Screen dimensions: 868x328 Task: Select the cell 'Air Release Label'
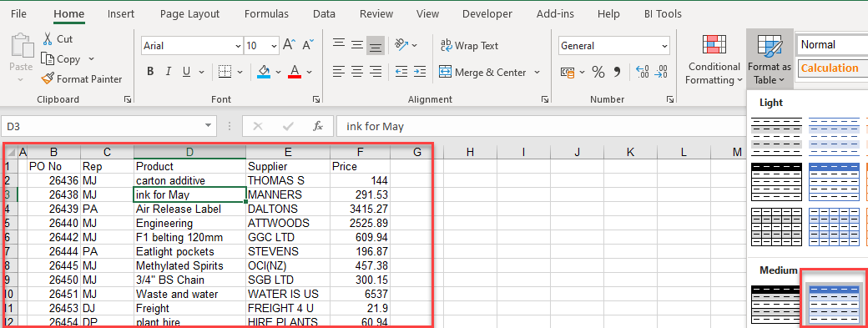click(190, 209)
